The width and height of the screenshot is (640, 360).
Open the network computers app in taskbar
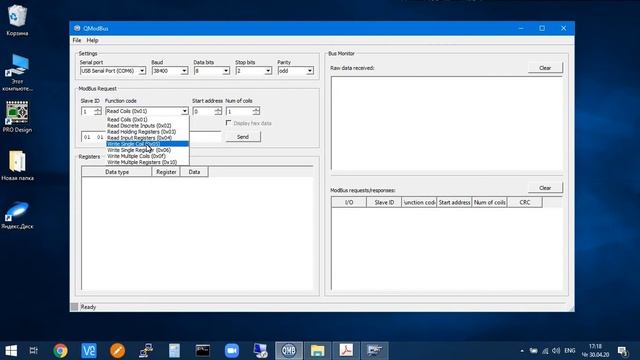click(x=146, y=351)
